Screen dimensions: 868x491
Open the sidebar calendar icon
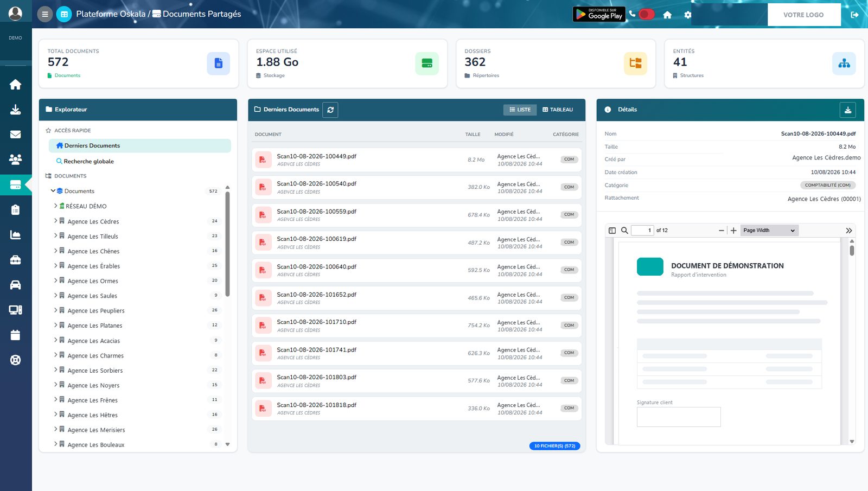coord(16,335)
